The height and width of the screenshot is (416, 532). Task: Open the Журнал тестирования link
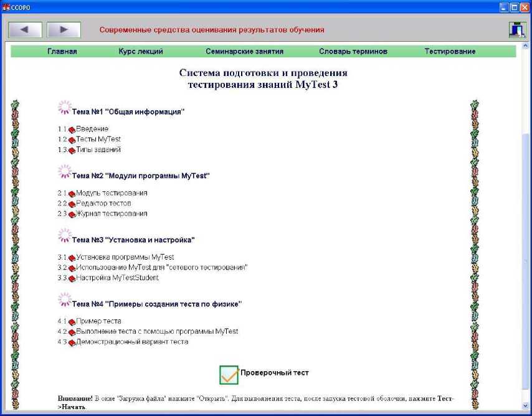point(112,214)
